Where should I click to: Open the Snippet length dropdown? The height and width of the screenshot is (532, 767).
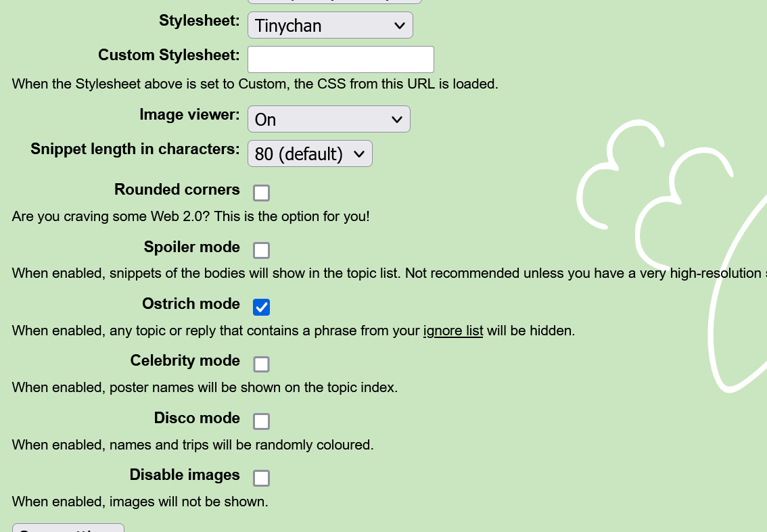pos(310,154)
